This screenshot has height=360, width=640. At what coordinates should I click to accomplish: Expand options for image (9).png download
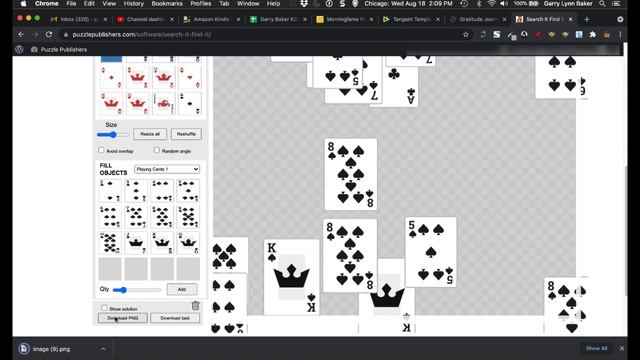pos(103,349)
